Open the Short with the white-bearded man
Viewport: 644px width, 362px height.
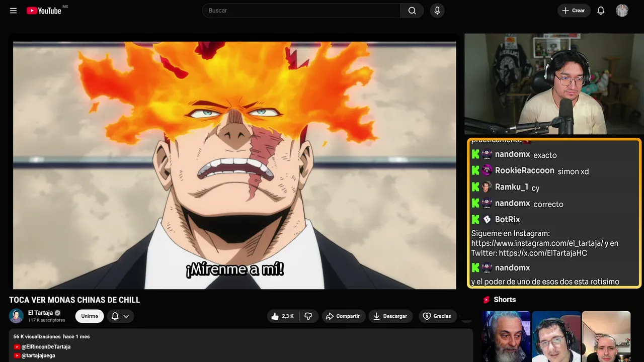506,336
